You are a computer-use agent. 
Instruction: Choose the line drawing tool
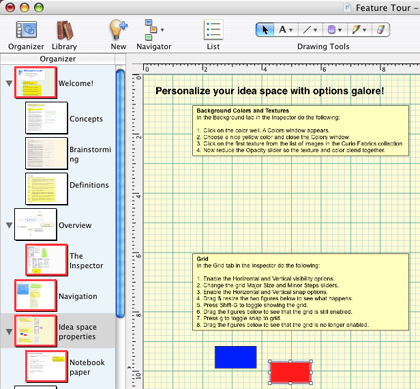[310, 30]
